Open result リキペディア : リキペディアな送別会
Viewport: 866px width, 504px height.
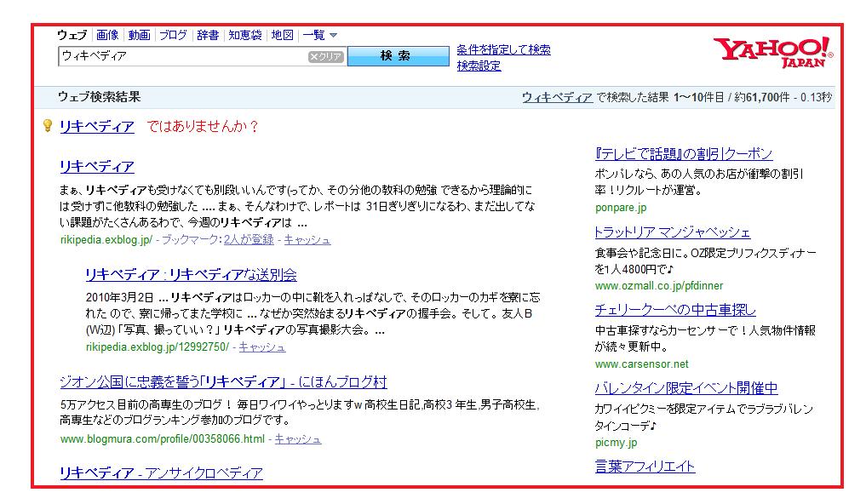(x=191, y=274)
